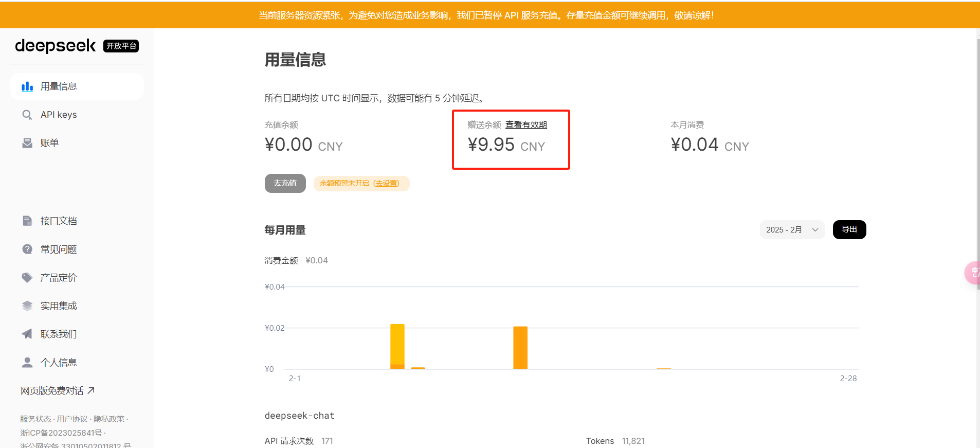Open the 用户协议 footer link

tap(72, 419)
